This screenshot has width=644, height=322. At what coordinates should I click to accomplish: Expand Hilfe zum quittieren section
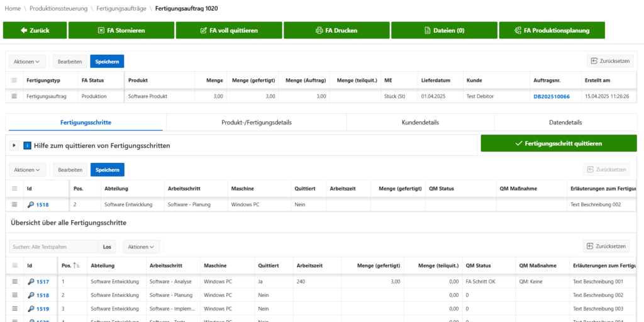(x=14, y=145)
